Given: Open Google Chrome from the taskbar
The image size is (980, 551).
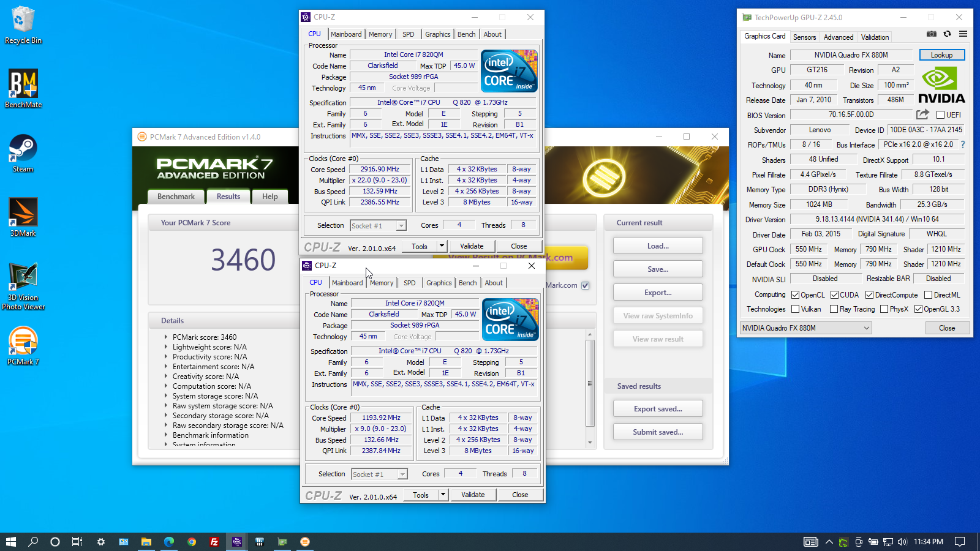Looking at the screenshot, I should pyautogui.click(x=192, y=542).
